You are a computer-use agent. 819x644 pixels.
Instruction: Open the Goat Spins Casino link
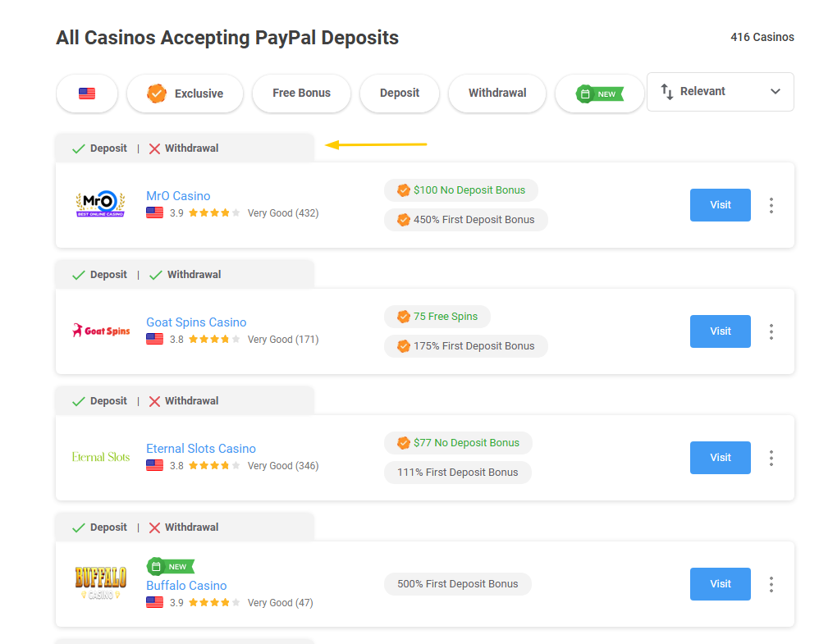click(196, 322)
